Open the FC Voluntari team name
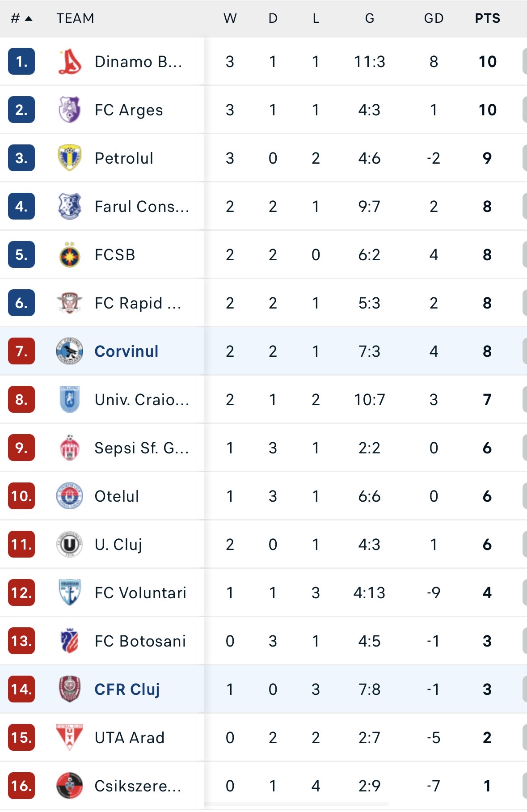The image size is (527, 812). click(140, 593)
